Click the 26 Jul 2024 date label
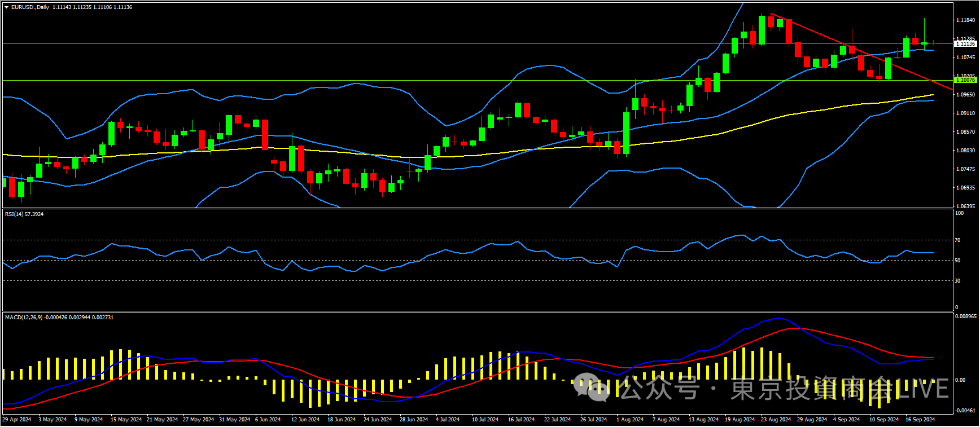 [x=594, y=420]
